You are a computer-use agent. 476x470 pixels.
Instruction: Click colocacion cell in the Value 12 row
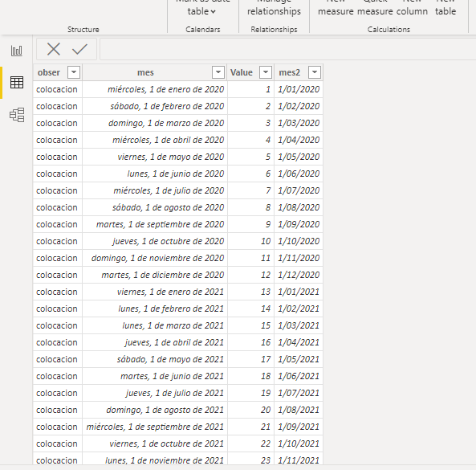[57, 275]
